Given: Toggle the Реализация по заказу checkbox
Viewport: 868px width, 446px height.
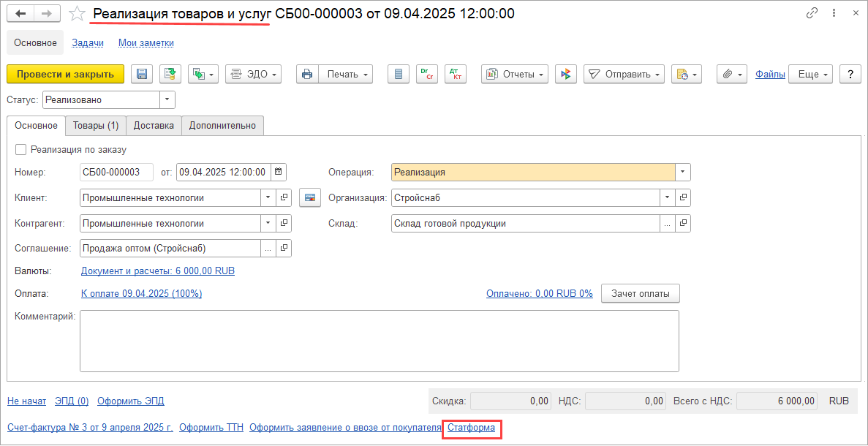Looking at the screenshot, I should [x=21, y=149].
